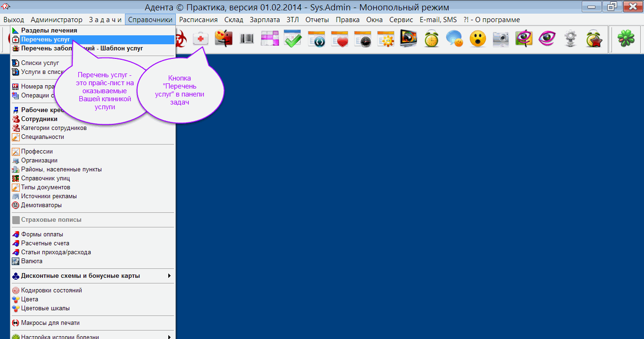
Task: Open the Отчеты menu in menu bar
Action: (x=317, y=20)
